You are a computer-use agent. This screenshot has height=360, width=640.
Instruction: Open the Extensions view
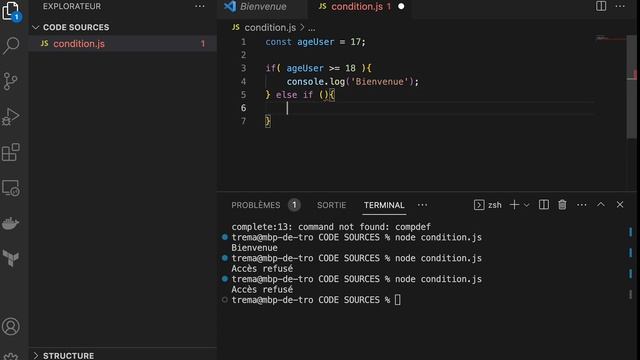click(x=11, y=152)
